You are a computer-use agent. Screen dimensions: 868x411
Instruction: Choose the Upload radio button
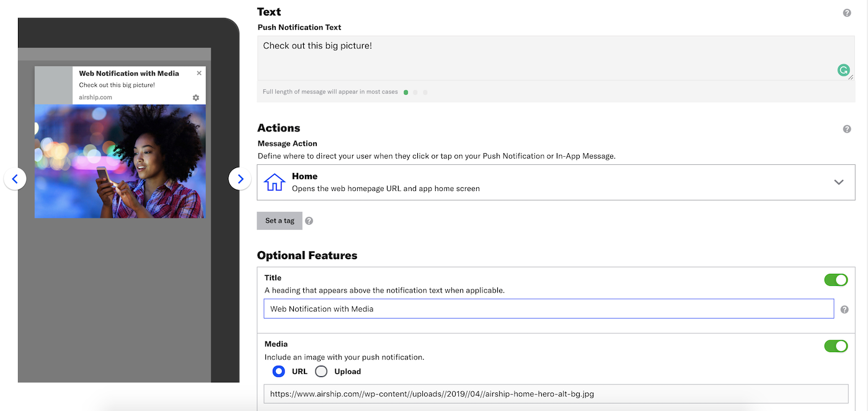[x=321, y=371]
